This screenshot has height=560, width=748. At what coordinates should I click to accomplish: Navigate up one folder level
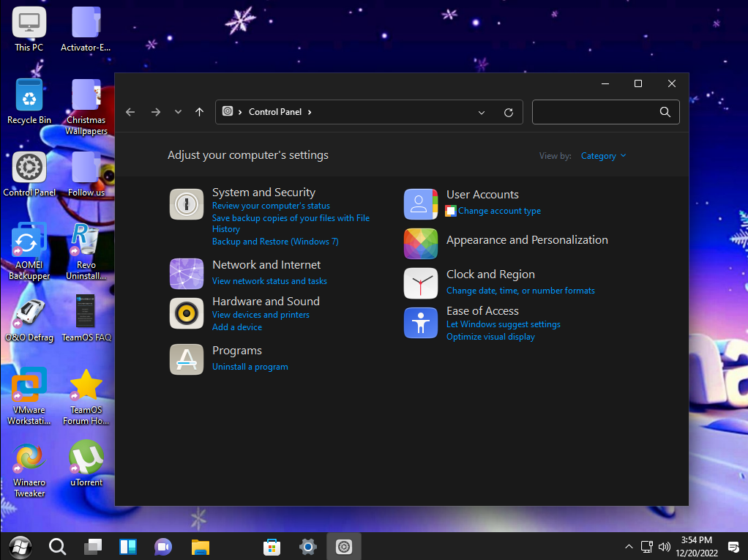click(x=199, y=112)
